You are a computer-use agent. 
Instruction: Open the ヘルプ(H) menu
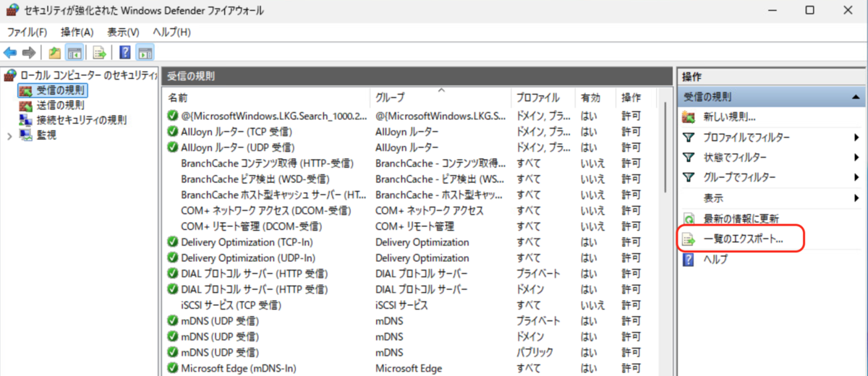(x=171, y=32)
